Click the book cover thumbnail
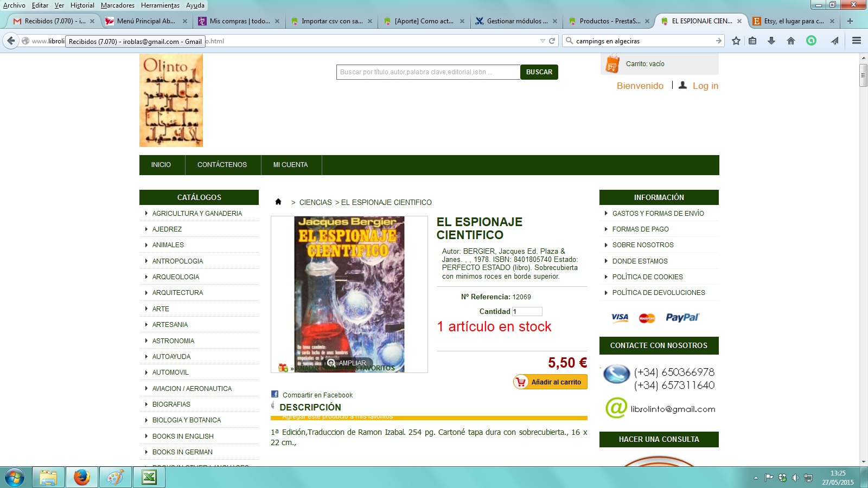868x488 pixels. pos(349,294)
